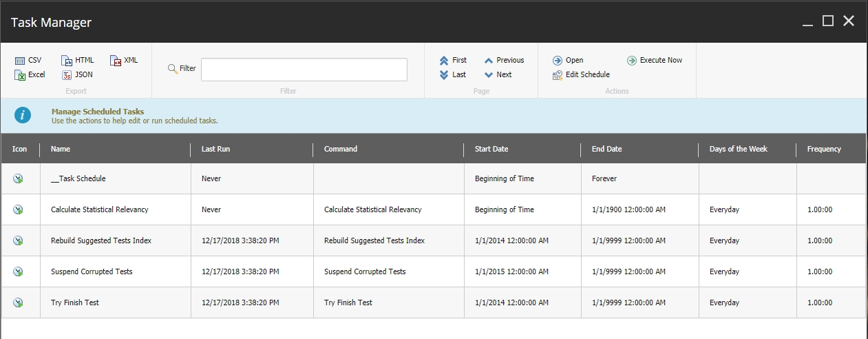Open the selected scheduled task
The image size is (868, 339).
(568, 61)
